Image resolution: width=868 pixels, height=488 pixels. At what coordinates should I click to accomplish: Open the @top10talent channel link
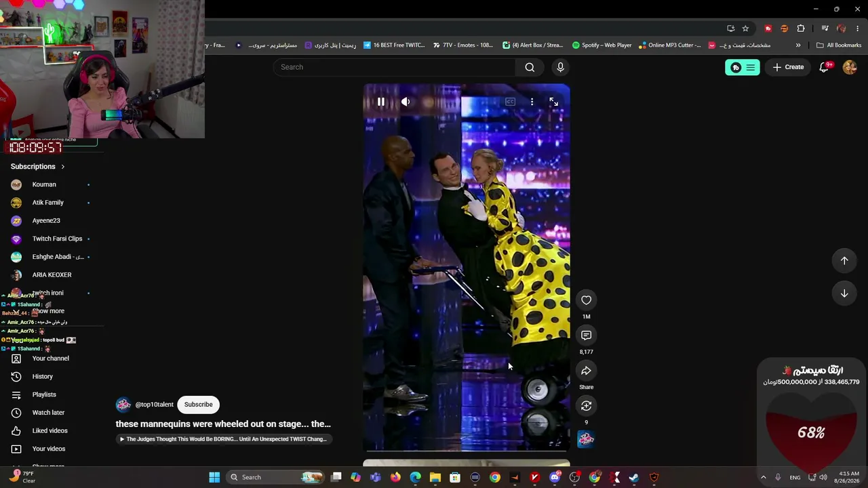coord(155,405)
